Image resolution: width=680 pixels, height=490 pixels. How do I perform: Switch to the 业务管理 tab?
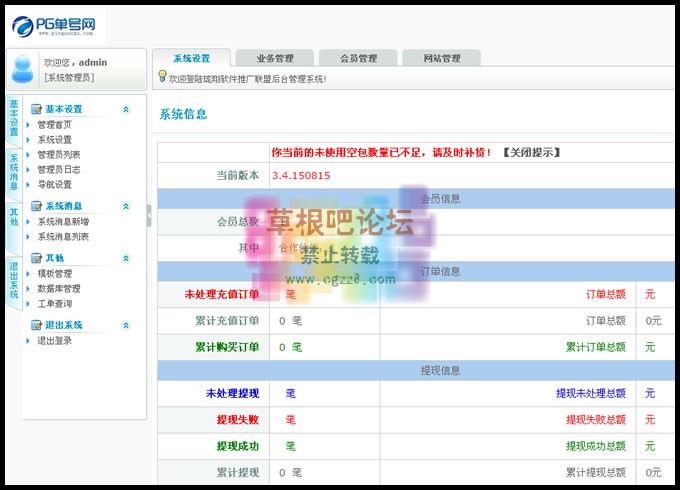click(x=275, y=58)
